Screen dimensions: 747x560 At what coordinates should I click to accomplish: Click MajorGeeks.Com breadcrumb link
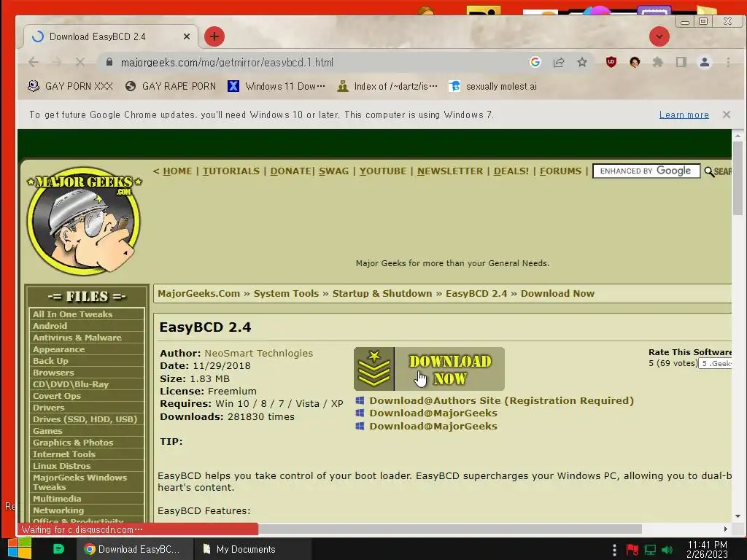coord(198,293)
